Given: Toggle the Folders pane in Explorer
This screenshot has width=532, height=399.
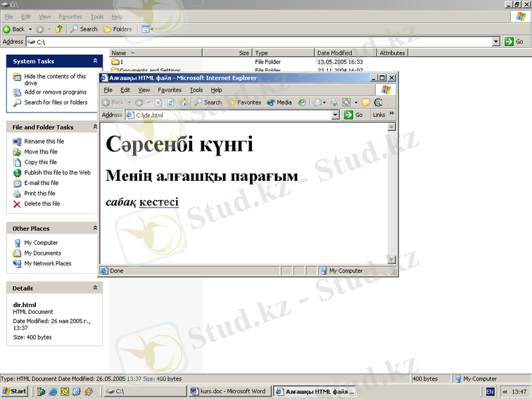Looking at the screenshot, I should pos(117,29).
